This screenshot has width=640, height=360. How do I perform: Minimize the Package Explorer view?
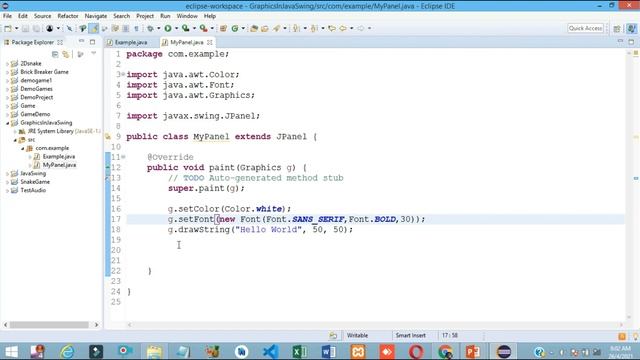(x=82, y=42)
